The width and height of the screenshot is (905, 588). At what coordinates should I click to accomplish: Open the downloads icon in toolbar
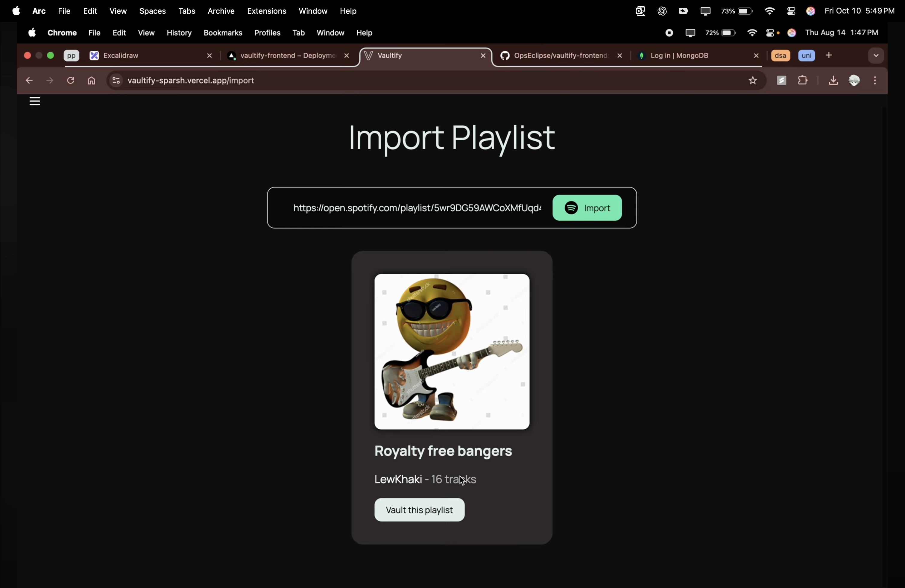coord(833,81)
